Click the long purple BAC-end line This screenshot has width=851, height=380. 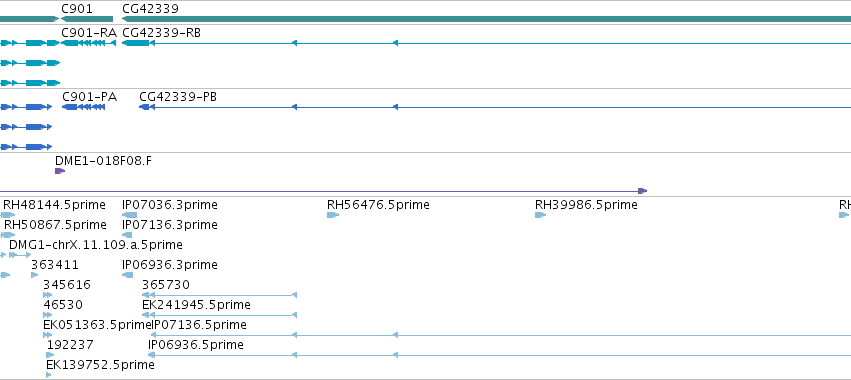[323, 191]
